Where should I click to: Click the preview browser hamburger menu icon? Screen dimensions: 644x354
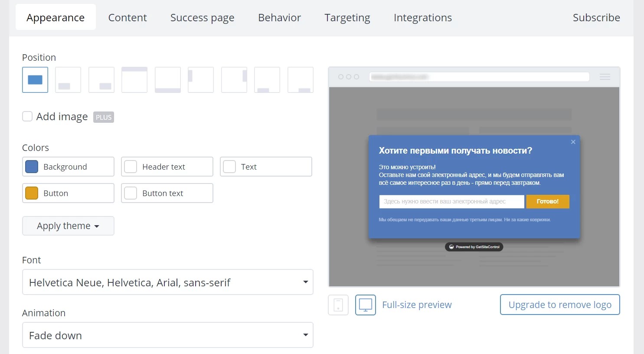tap(605, 77)
